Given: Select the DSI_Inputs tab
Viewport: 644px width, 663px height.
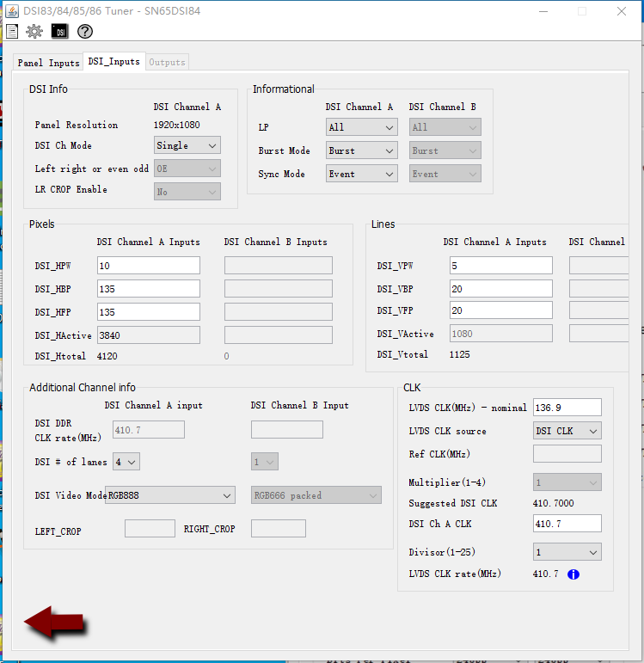Looking at the screenshot, I should point(113,61).
